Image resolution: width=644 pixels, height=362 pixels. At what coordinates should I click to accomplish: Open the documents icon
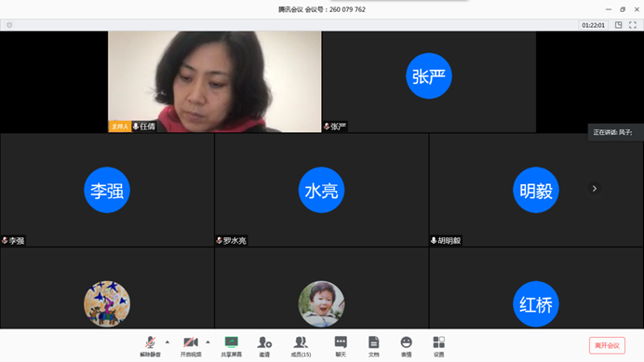pyautogui.click(x=373, y=346)
